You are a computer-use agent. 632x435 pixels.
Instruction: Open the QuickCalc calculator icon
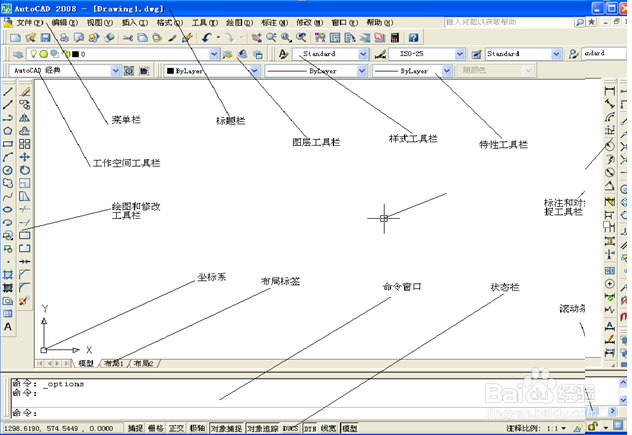pos(395,38)
